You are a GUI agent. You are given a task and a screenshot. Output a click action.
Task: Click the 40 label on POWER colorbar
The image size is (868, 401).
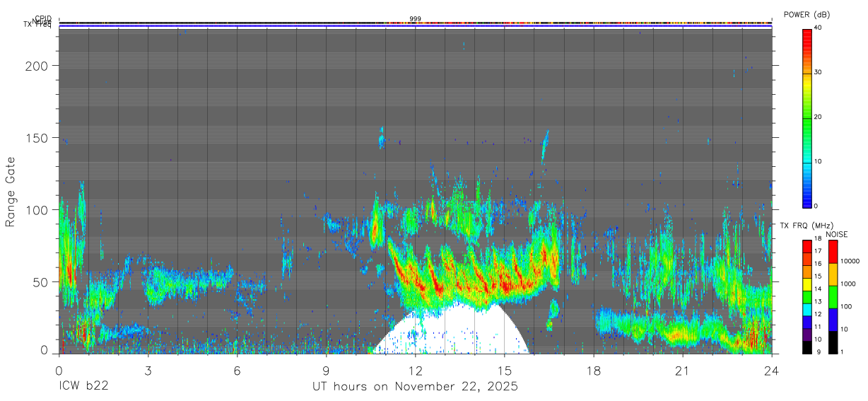tap(816, 28)
